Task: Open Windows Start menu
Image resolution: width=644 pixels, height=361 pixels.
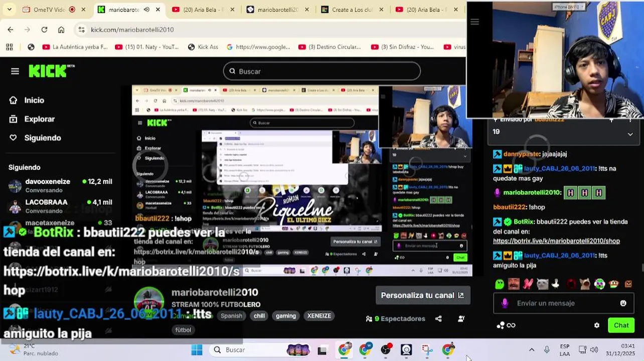Action: point(197,349)
